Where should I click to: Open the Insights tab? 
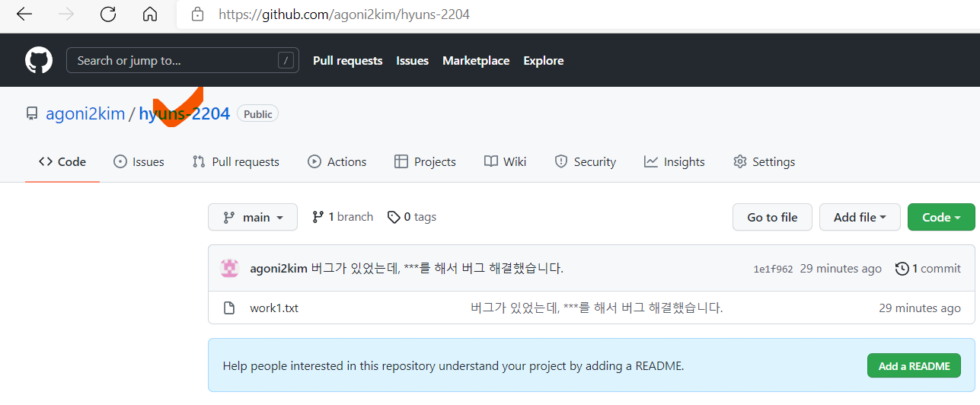674,161
